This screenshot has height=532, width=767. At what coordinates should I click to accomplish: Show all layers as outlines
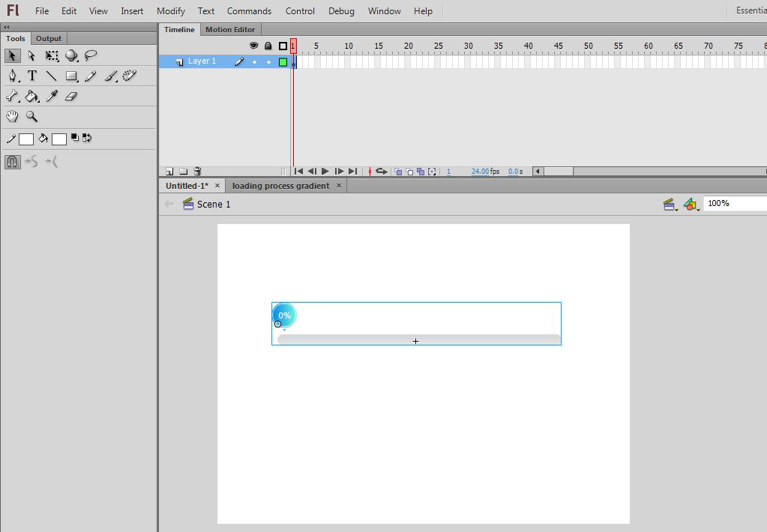pos(283,46)
